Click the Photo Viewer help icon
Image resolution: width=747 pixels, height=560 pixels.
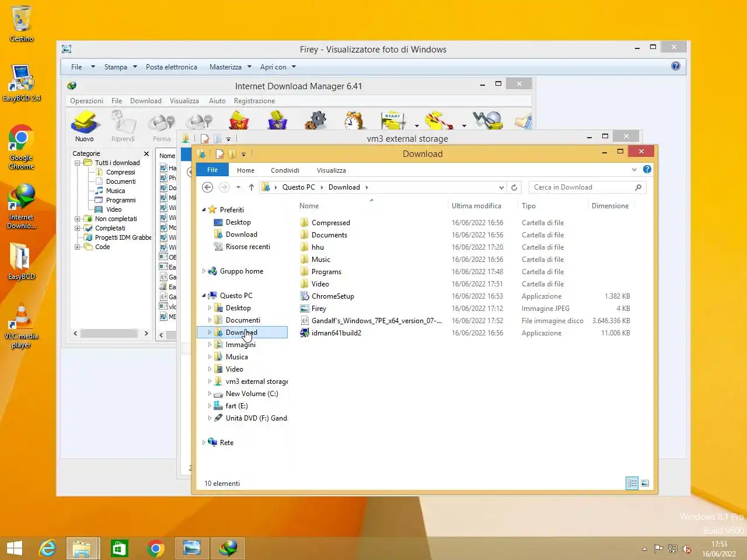click(676, 66)
